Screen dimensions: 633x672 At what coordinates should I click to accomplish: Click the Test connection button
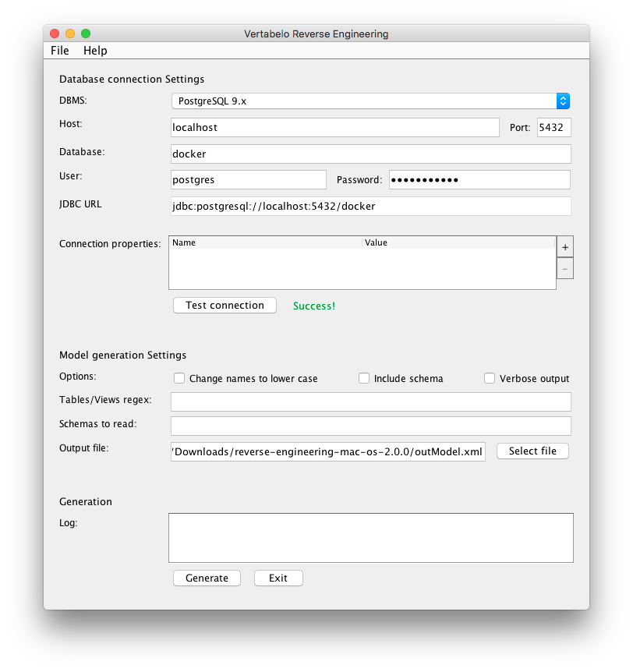tap(225, 305)
